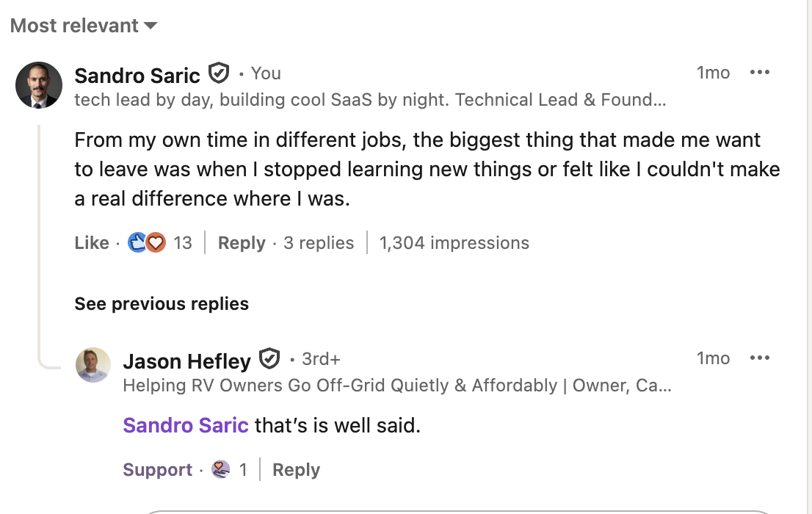Click Jason Hefley's headline text
Viewport: 812px width, 514px height.
pos(396,385)
